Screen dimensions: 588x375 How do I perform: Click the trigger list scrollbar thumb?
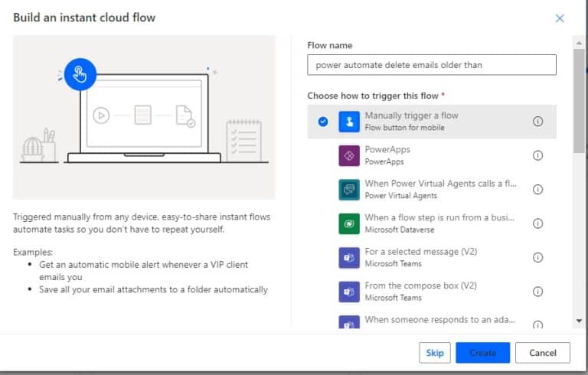click(579, 100)
